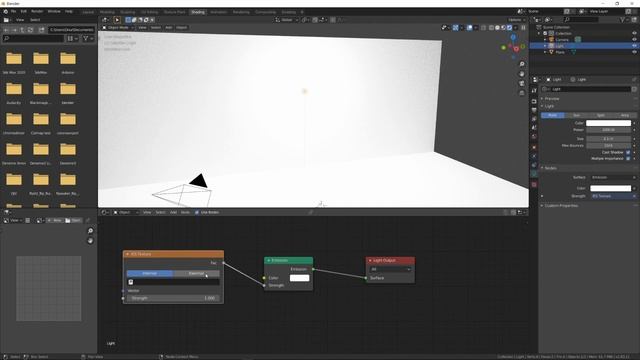The height and width of the screenshot is (360, 640).
Task: Toggle camera view icon in viewport
Action: pos(522,84)
